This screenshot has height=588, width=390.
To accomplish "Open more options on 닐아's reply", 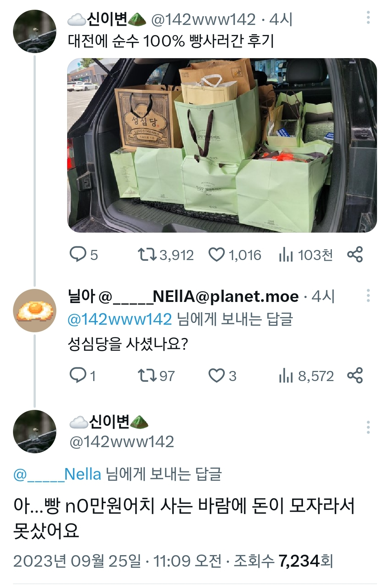I will point(368,295).
